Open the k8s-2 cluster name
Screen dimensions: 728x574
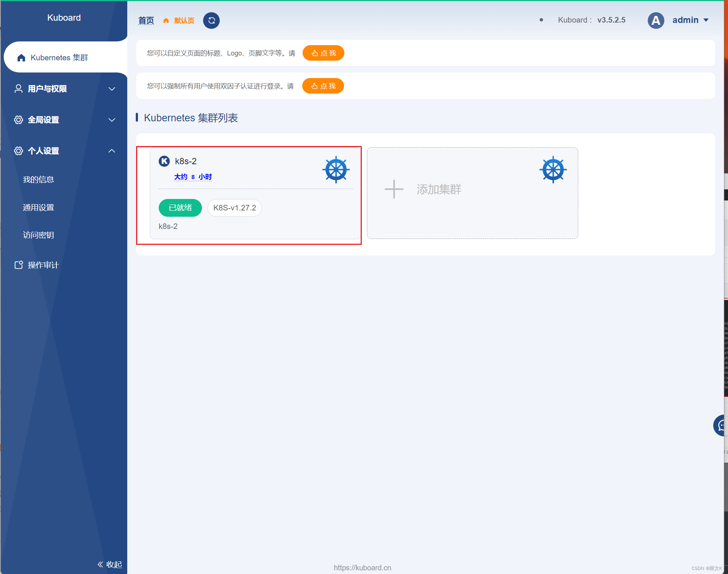pos(186,161)
